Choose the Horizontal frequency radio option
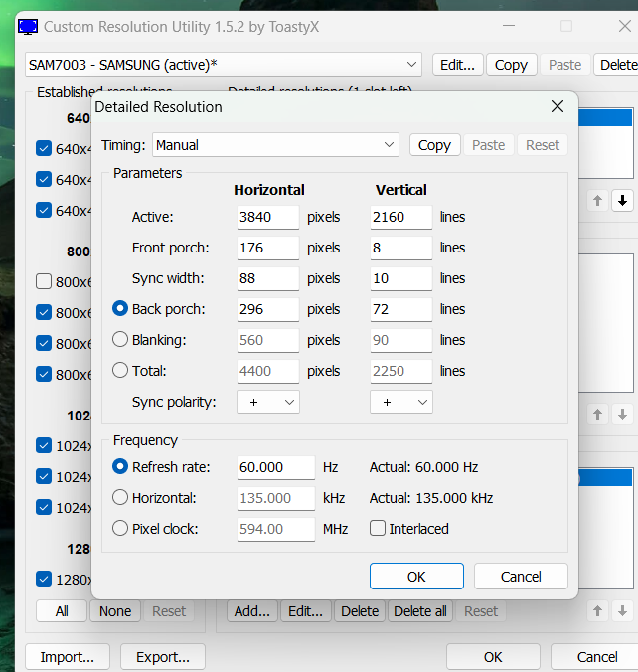Screen dimensions: 638x672 [121, 498]
